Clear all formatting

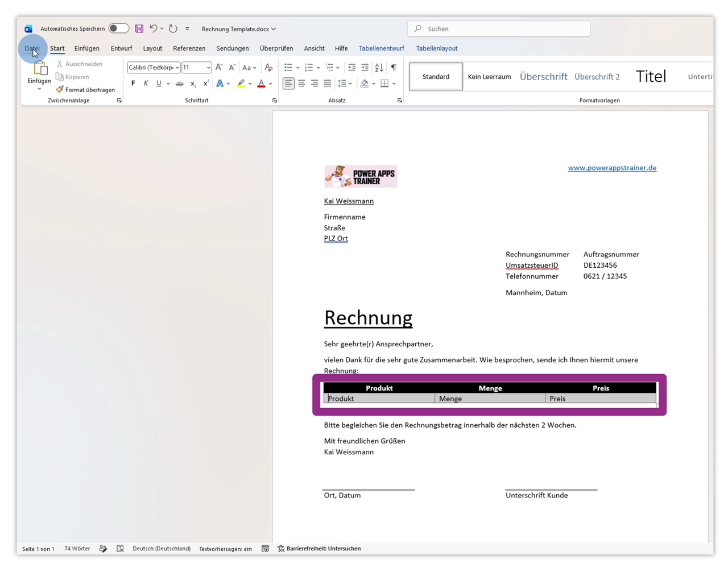coord(268,68)
